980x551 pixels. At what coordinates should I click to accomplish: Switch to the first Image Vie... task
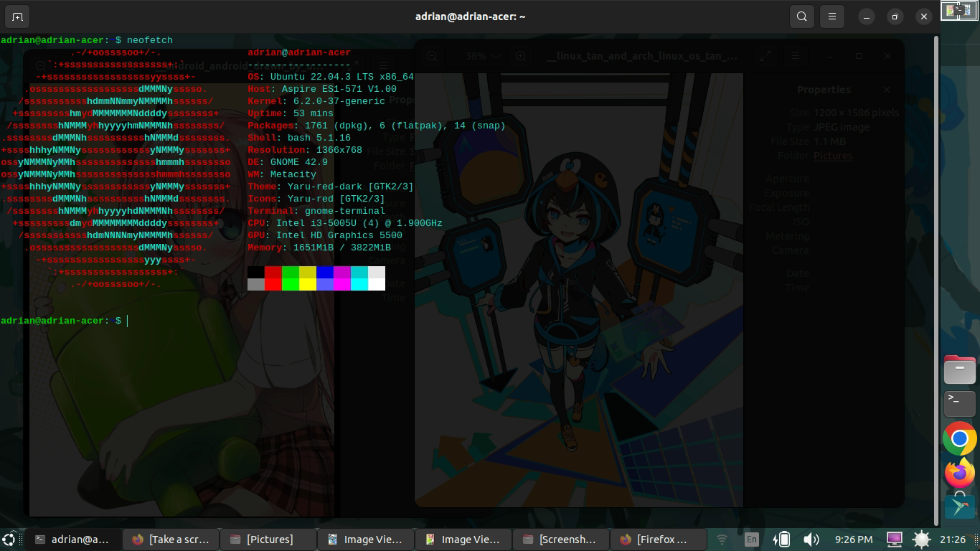(365, 539)
